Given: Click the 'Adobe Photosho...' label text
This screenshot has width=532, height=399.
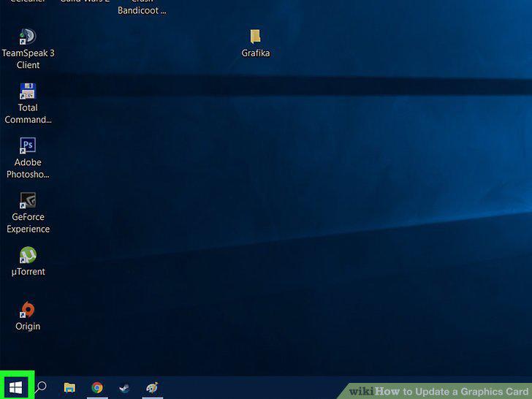Looking at the screenshot, I should coord(28,168).
